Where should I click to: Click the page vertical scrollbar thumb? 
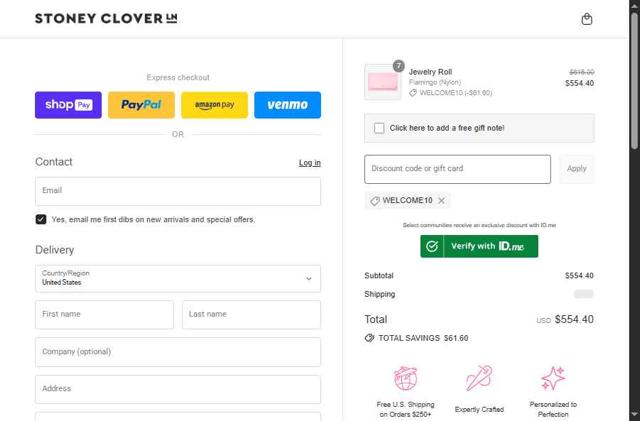point(634,80)
